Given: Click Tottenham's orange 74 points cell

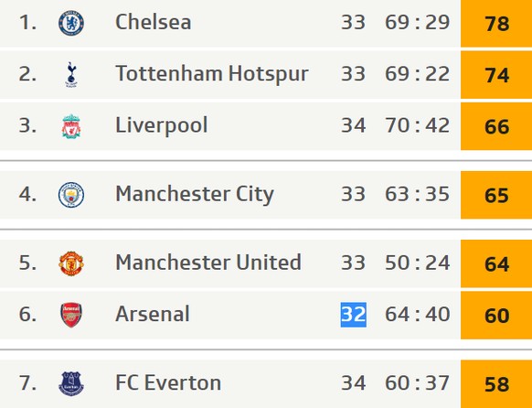Looking at the screenshot, I should point(496,75).
